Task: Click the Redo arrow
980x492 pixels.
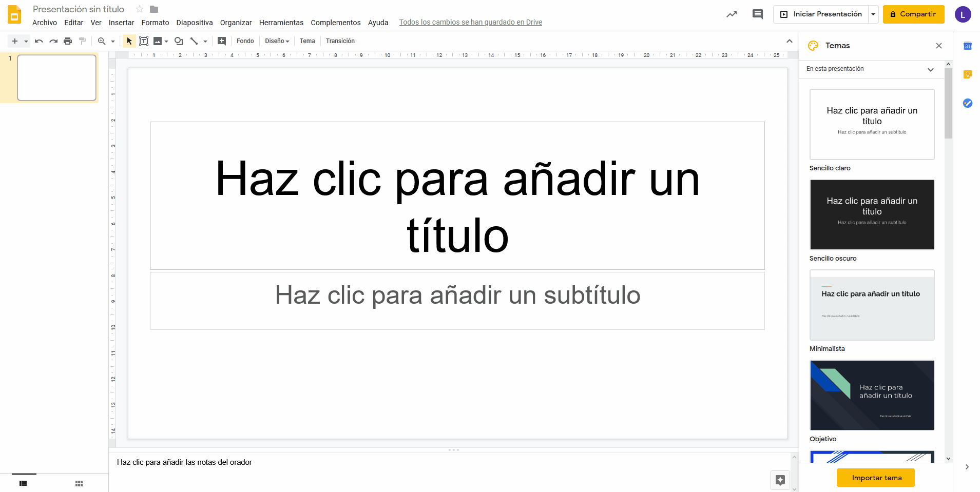Action: [53, 41]
